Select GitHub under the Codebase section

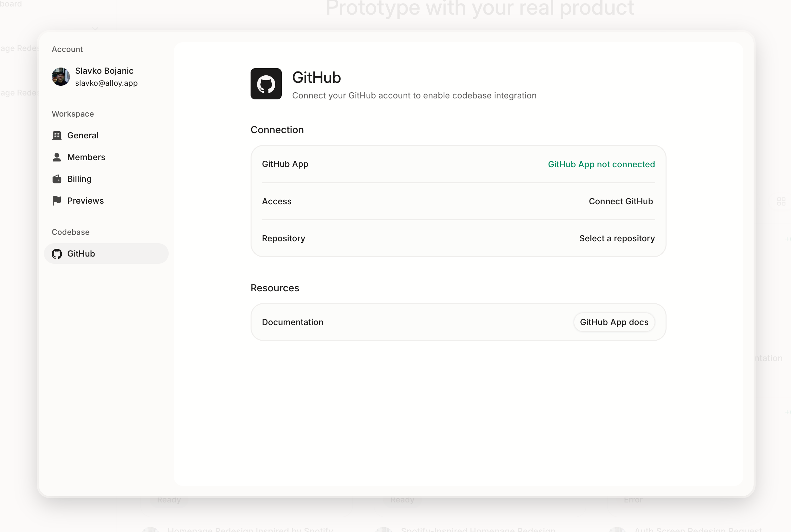coord(82,253)
